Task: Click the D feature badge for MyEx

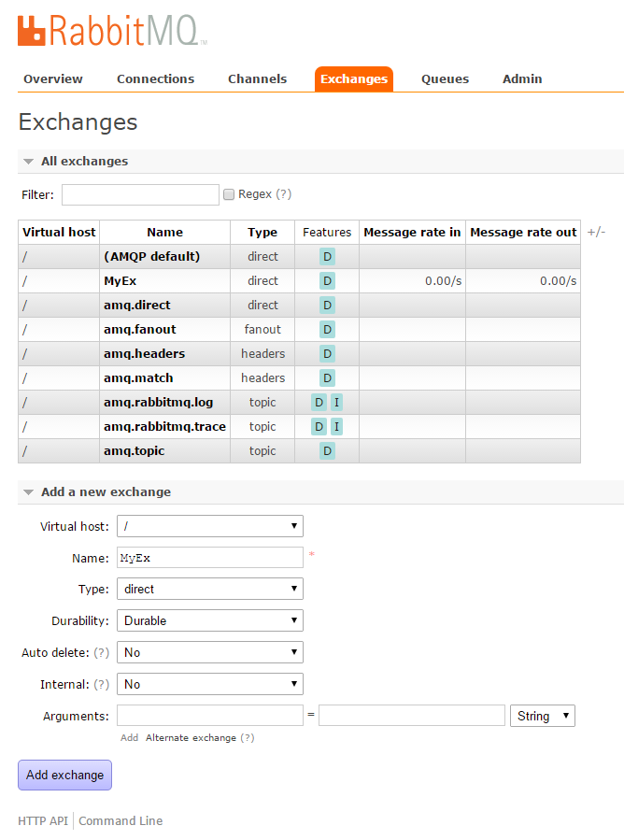Action: [x=327, y=281]
